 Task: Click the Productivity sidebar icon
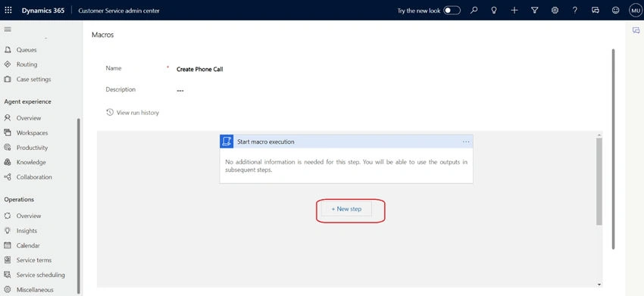8,148
